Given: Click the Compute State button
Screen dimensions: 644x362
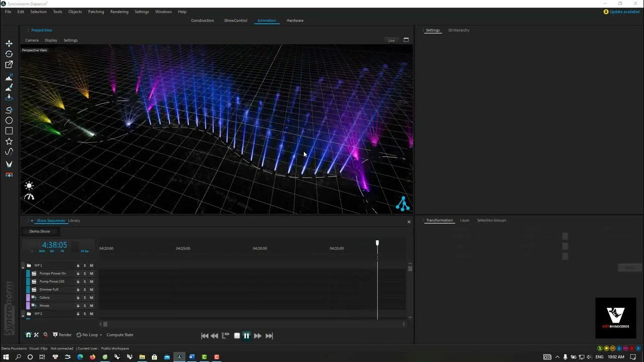Looking at the screenshot, I should (120, 334).
